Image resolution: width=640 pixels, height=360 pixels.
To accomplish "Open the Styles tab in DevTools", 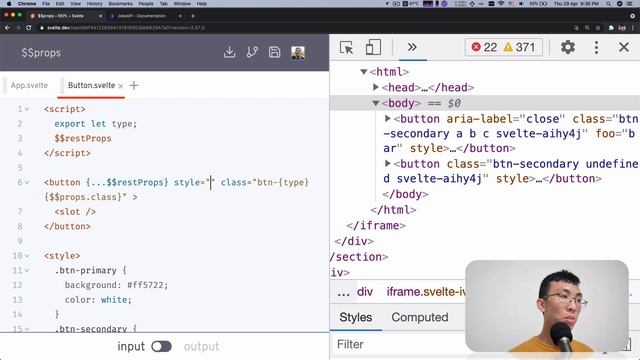I will point(356,317).
